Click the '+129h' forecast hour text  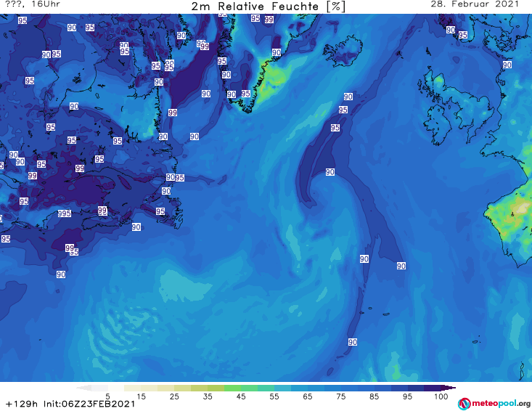click(x=22, y=404)
